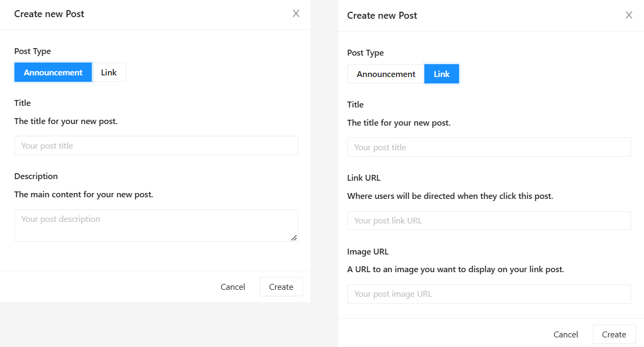
Task: Click the Image URL field label
Action: coord(368,251)
